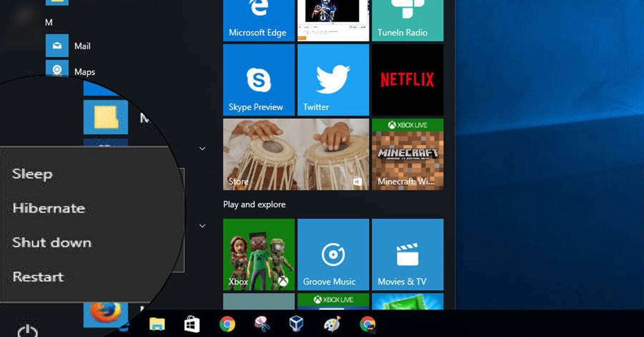644x337 pixels.
Task: Expand the app list chevron level with Store tile
Action: [x=202, y=149]
